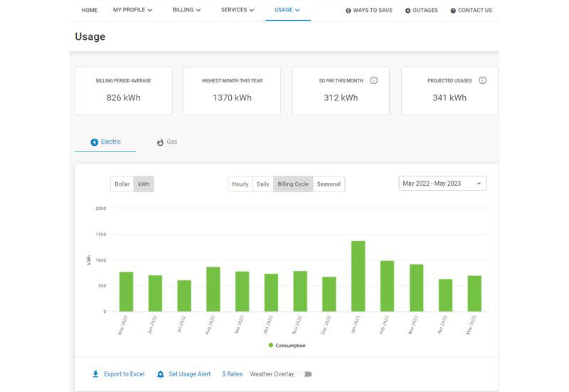Click the info icon beside So Far This Month
The width and height of the screenshot is (569, 392).
[x=374, y=80]
